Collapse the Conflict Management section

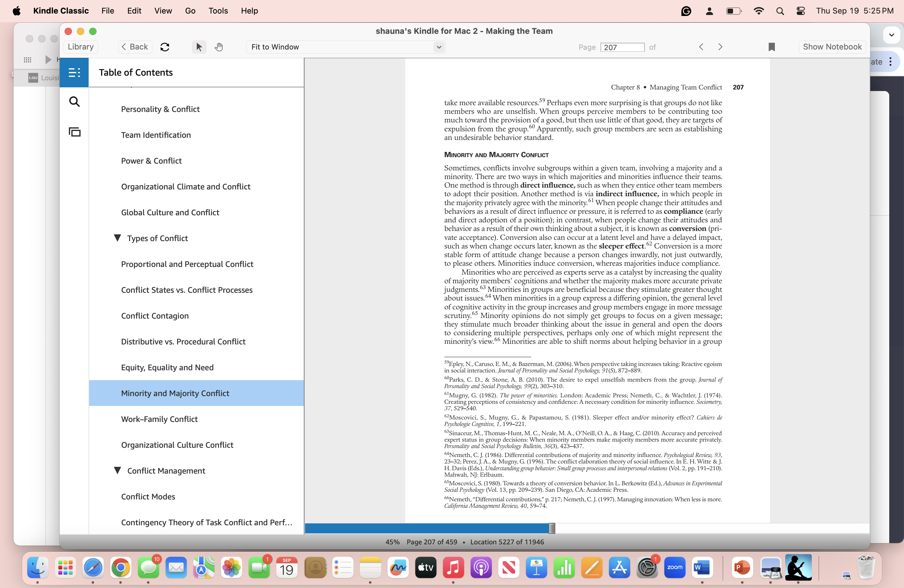pos(117,470)
